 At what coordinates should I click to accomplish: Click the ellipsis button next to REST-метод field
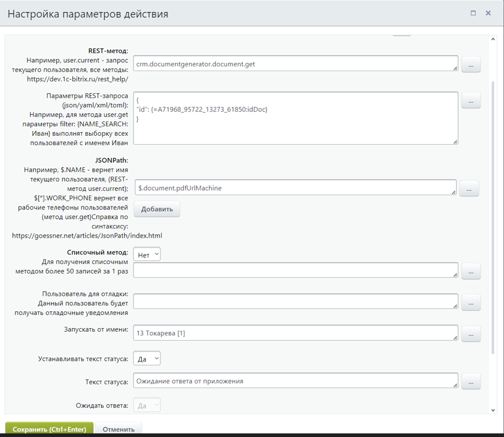point(470,65)
